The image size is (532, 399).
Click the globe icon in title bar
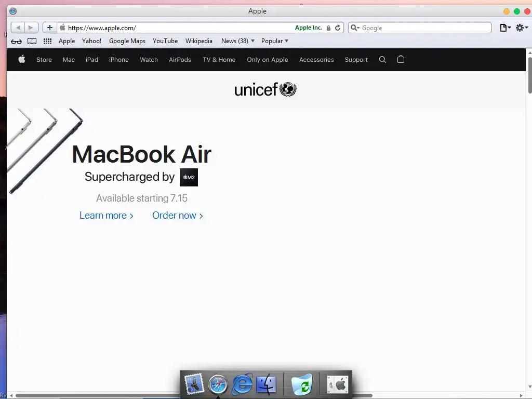pos(13,11)
